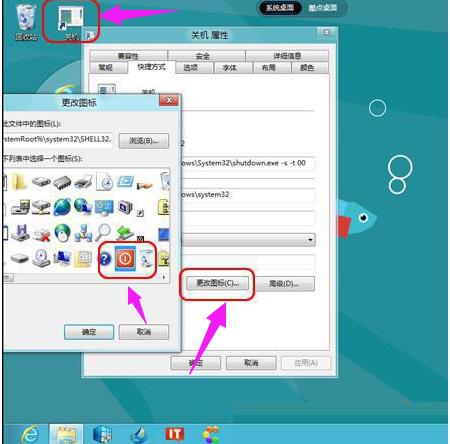Select the document with clock icon
Viewport: 450px width, 444px height.
[105, 182]
